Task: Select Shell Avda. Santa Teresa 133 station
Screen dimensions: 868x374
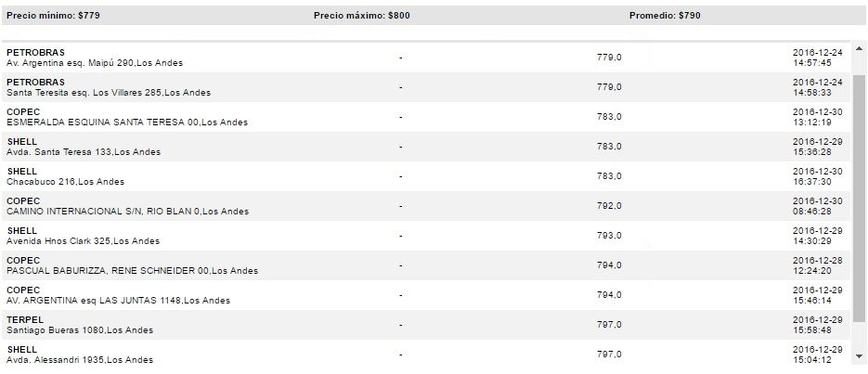Action: tap(84, 147)
